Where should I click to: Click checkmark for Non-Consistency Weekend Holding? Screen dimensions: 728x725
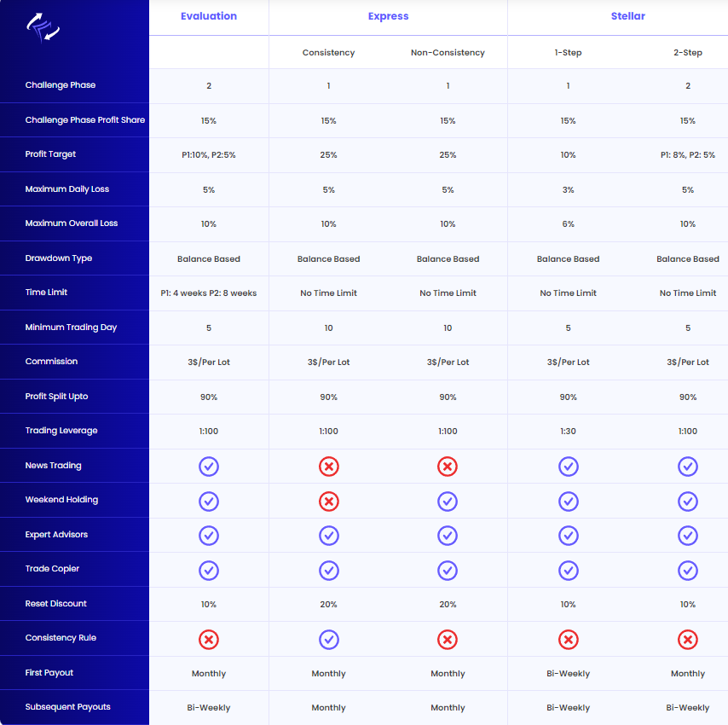pos(448,502)
